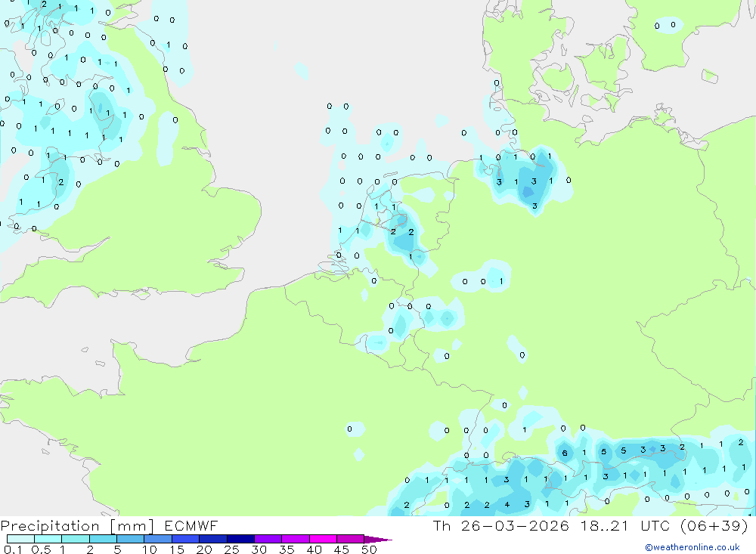Click the 'Th 26-03-2026' date text
The height and width of the screenshot is (554, 756).
[x=500, y=525]
